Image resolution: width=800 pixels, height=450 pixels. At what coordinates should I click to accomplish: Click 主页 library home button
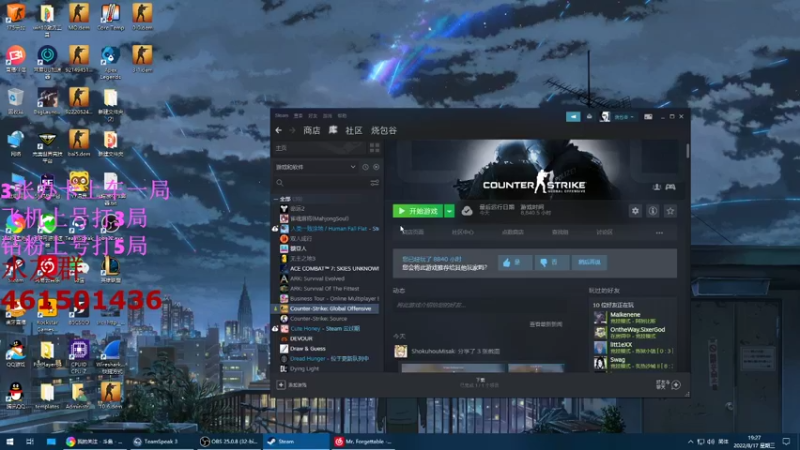tap(320, 148)
